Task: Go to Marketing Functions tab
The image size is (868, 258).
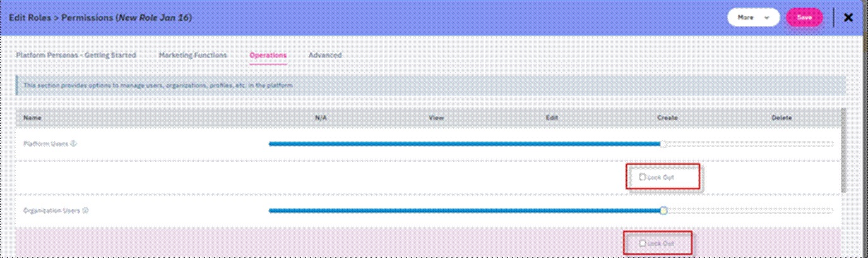Action: tap(193, 56)
